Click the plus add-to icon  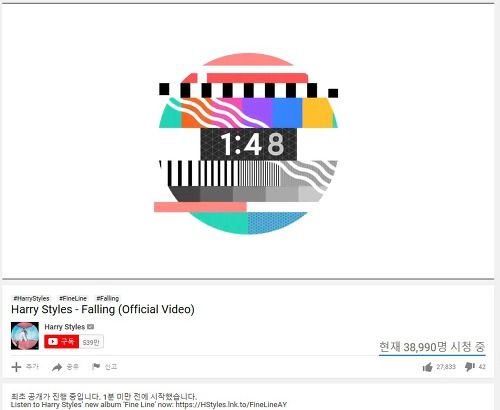[16, 367]
